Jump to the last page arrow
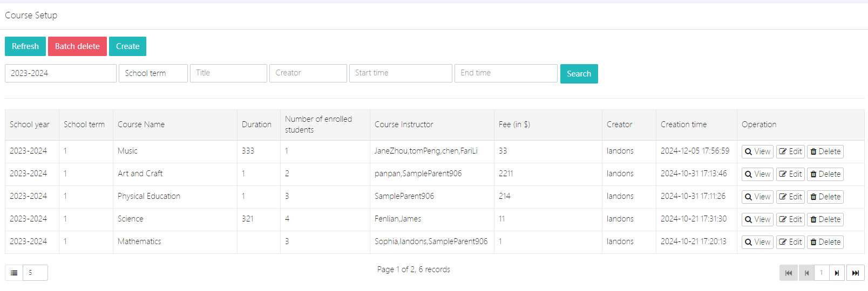 click(x=855, y=273)
